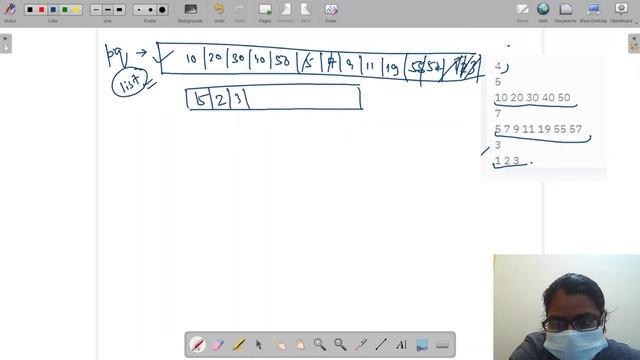This screenshot has width=640, height=360.
Task: Switch to Board mode
Action: click(x=522, y=12)
